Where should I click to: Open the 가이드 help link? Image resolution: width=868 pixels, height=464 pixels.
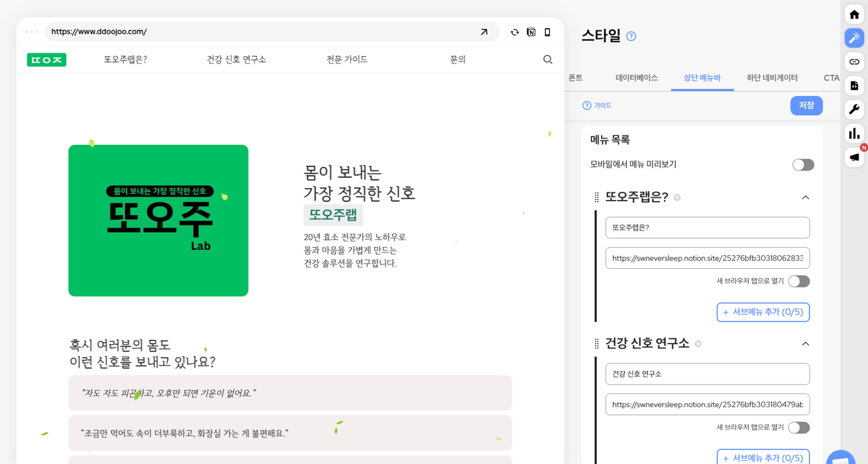tap(597, 106)
